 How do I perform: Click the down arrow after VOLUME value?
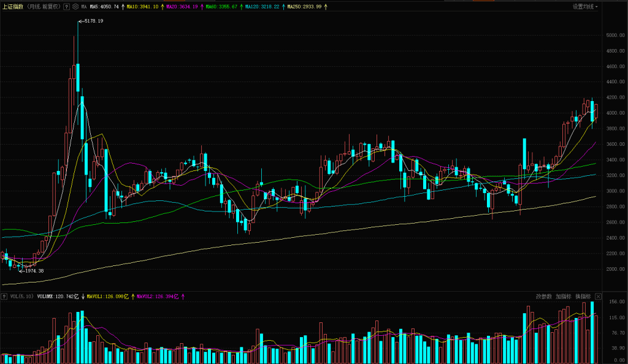click(83, 297)
